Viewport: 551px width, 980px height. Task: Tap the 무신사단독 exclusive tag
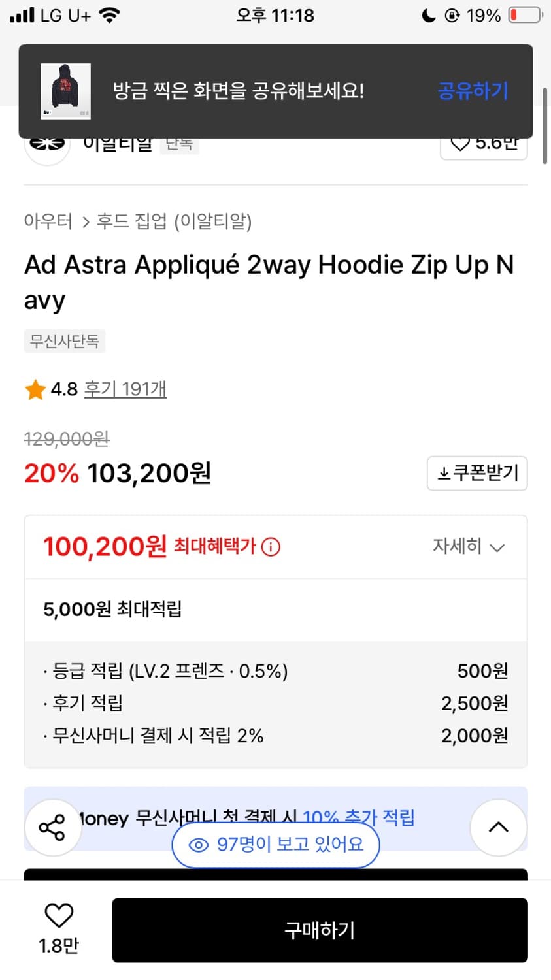(x=64, y=341)
